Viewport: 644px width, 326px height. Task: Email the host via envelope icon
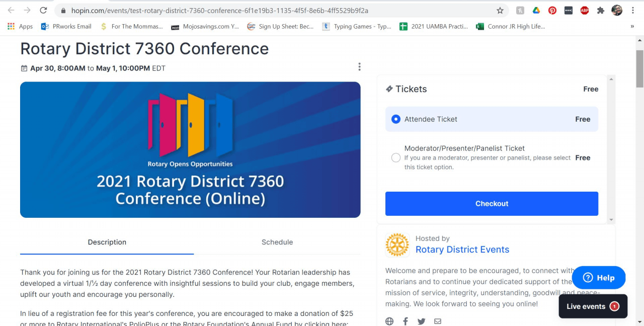[x=438, y=321]
